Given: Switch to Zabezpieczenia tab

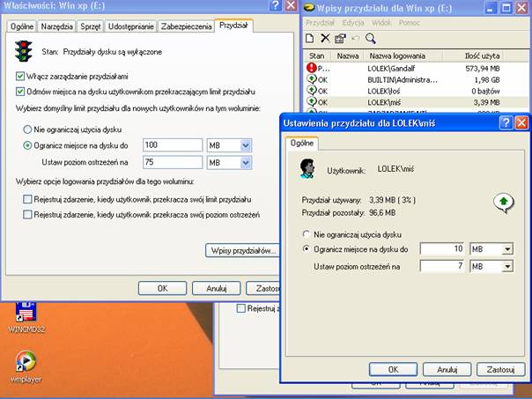Looking at the screenshot, I should click(186, 26).
